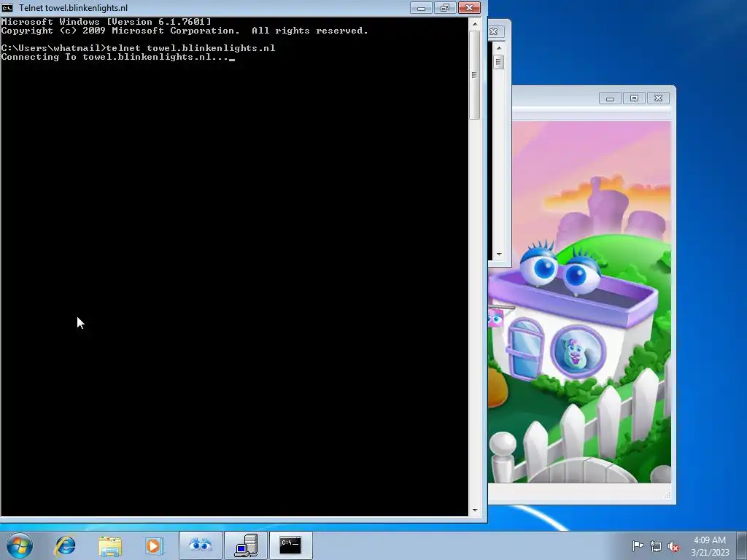Image resolution: width=747 pixels, height=560 pixels.
Task: Switch to the computer-icon program on the taskbar
Action: tap(246, 545)
